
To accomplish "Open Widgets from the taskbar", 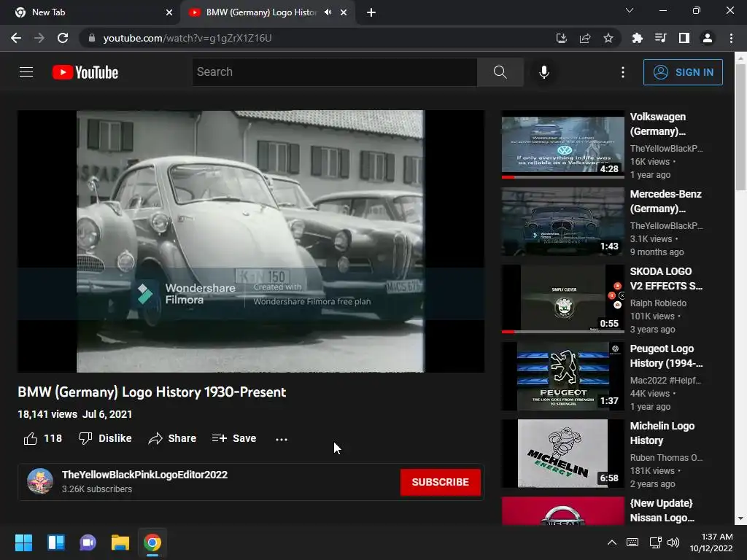I will pyautogui.click(x=55, y=542).
